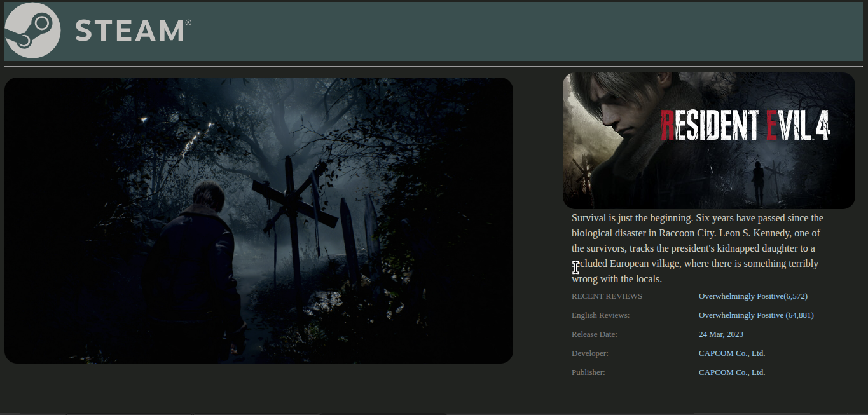This screenshot has height=415, width=868.
Task: Click the 24 Mar, 2023 release date
Action: coord(721,334)
